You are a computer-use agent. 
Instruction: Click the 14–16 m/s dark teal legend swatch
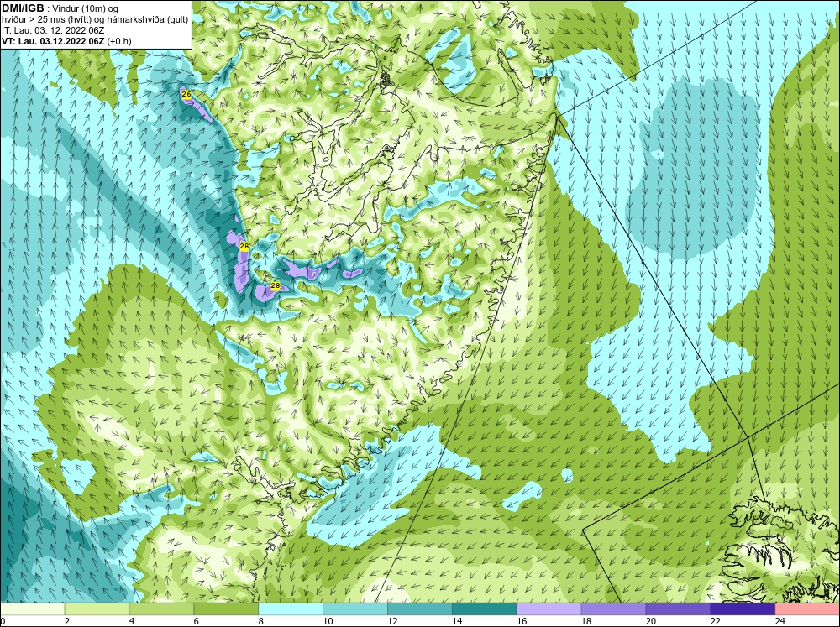click(485, 609)
